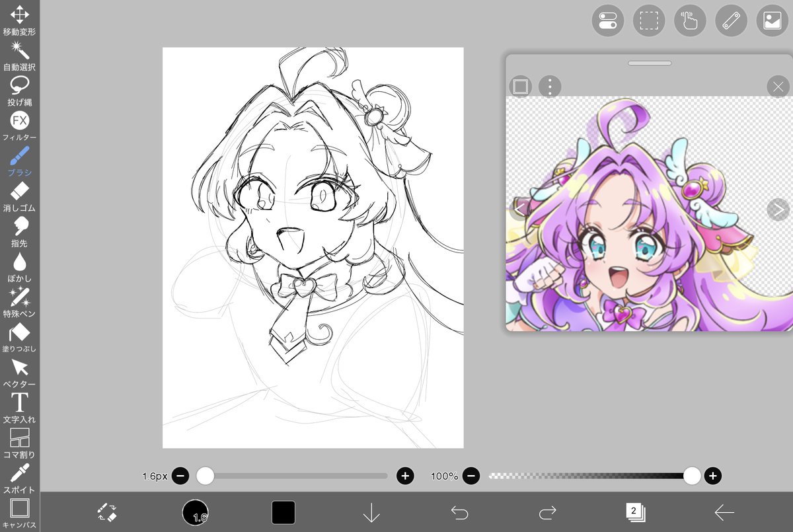Open brush settings circle showing 1.6
This screenshot has width=793, height=532.
click(195, 512)
